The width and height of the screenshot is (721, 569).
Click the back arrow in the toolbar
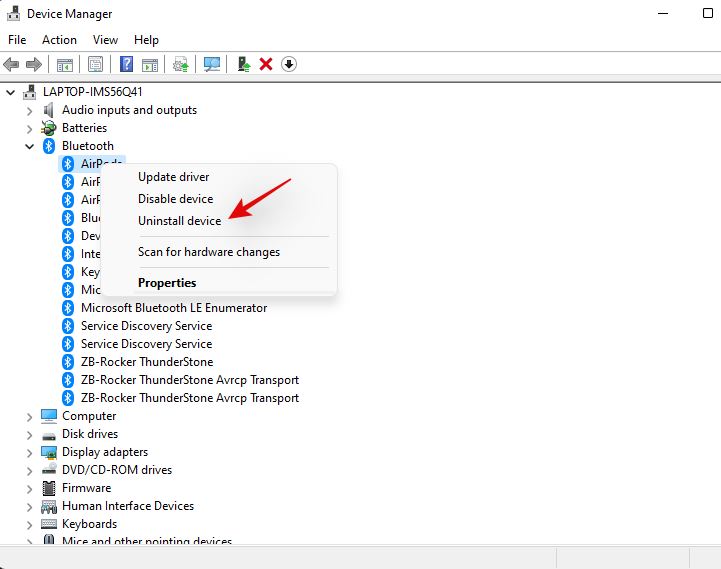coord(12,64)
